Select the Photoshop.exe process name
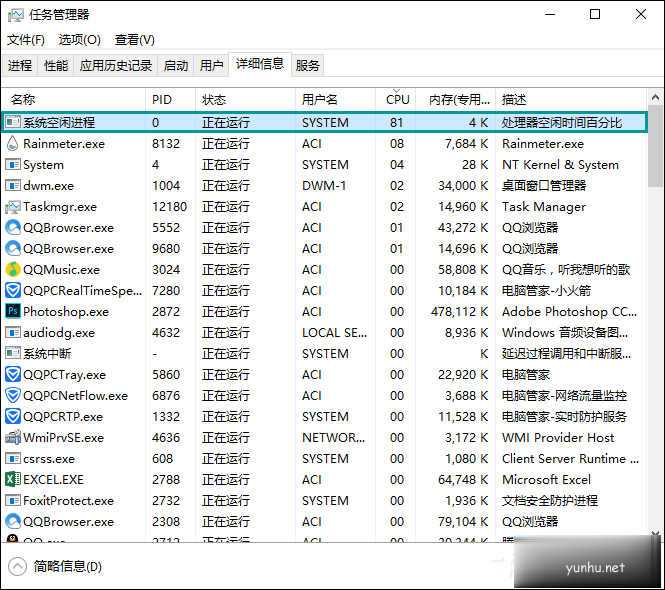Screen dimensions: 665x590 coord(66,312)
